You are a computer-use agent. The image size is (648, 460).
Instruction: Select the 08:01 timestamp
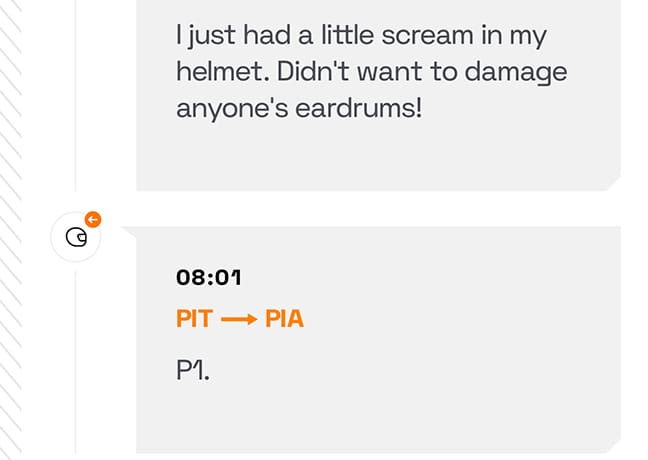click(x=208, y=277)
